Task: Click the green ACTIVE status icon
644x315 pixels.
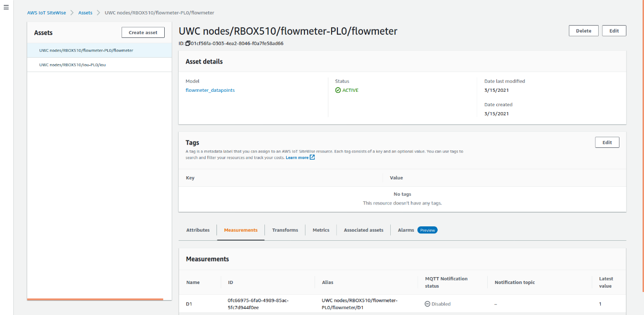Action: pos(337,90)
